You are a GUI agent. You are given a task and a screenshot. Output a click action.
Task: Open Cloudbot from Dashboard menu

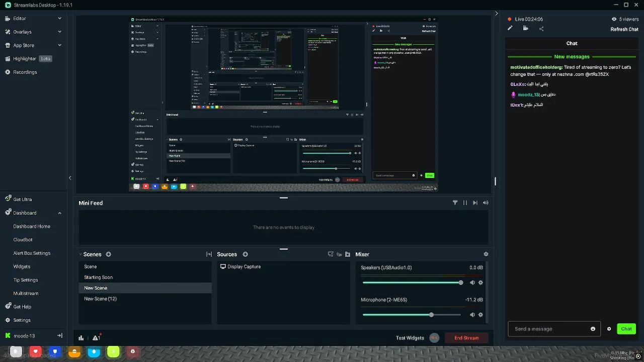point(23,240)
